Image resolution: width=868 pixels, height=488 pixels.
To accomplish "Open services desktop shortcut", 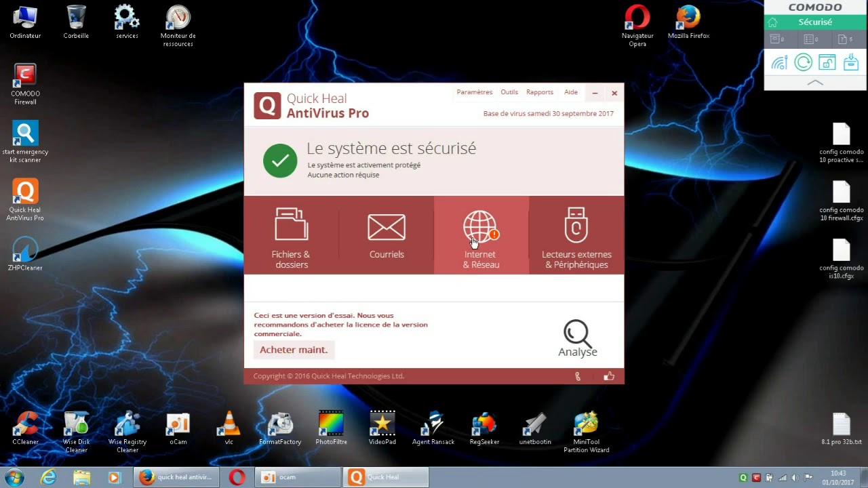I will pos(127,22).
